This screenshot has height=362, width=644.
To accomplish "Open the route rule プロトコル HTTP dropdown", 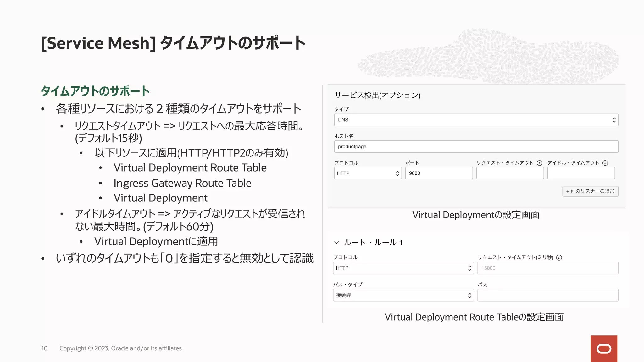I will (403, 268).
